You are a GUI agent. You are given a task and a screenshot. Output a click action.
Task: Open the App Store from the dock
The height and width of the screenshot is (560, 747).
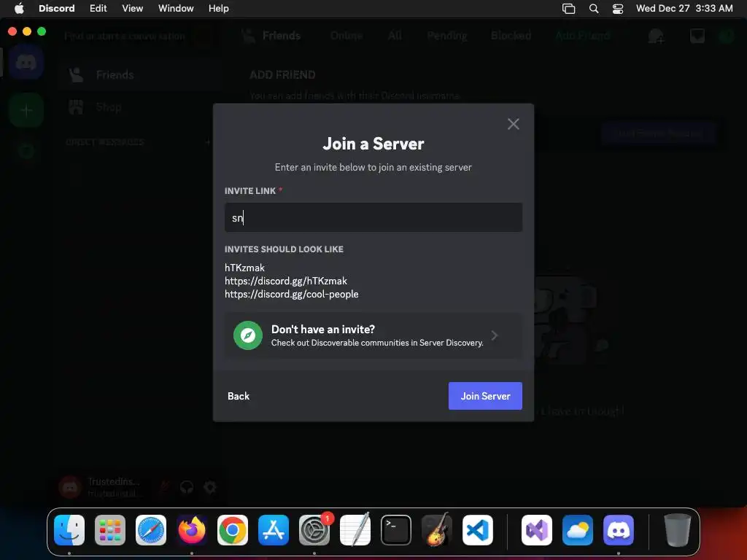[274, 530]
